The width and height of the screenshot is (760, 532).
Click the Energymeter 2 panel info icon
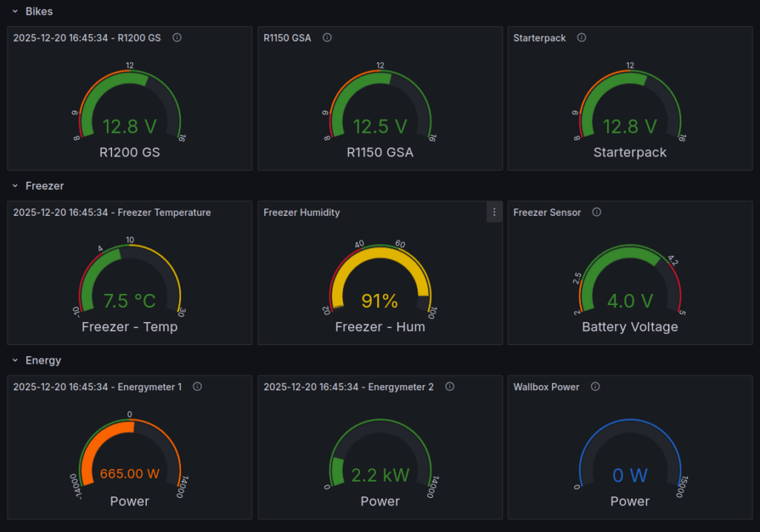click(450, 387)
